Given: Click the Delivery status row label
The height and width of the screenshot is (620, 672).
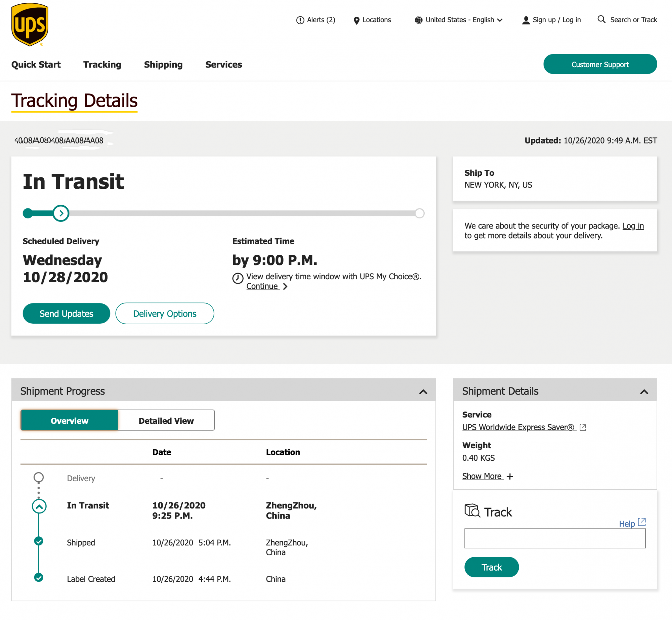Looking at the screenshot, I should click(81, 478).
